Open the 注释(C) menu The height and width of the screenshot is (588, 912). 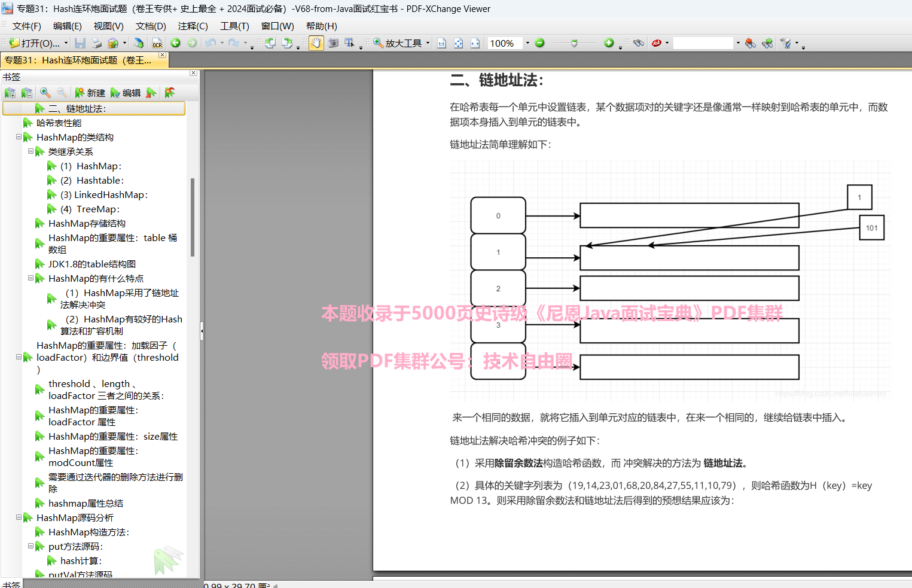(x=193, y=26)
